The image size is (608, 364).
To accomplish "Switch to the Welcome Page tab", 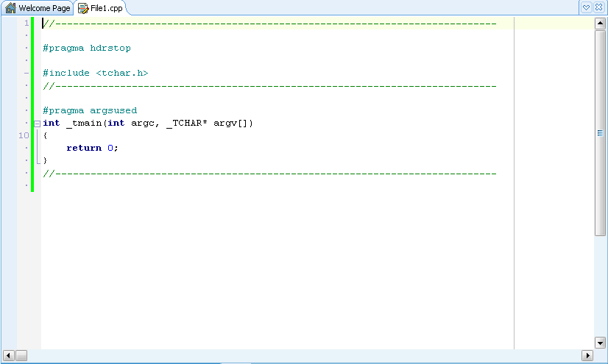I will click(x=38, y=8).
